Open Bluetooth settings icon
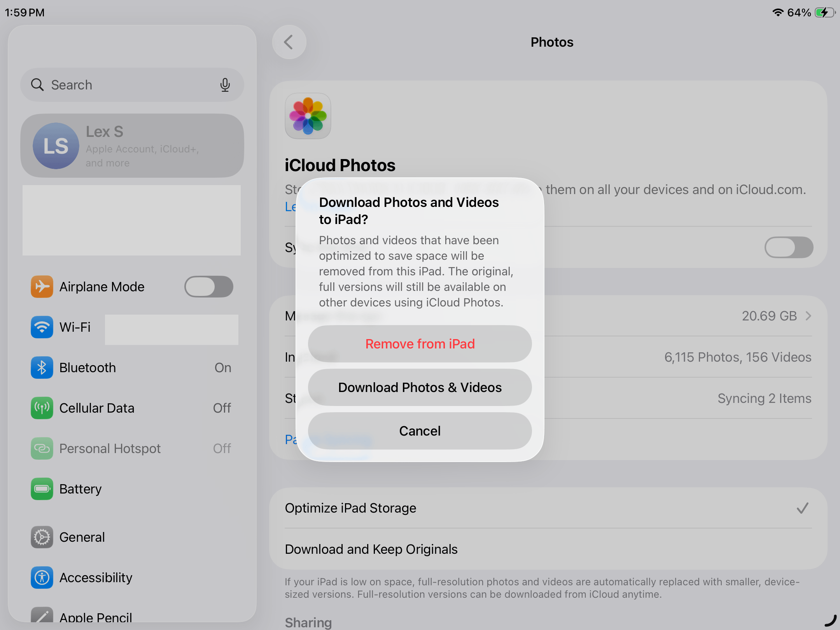This screenshot has height=630, width=840. coord(42,367)
